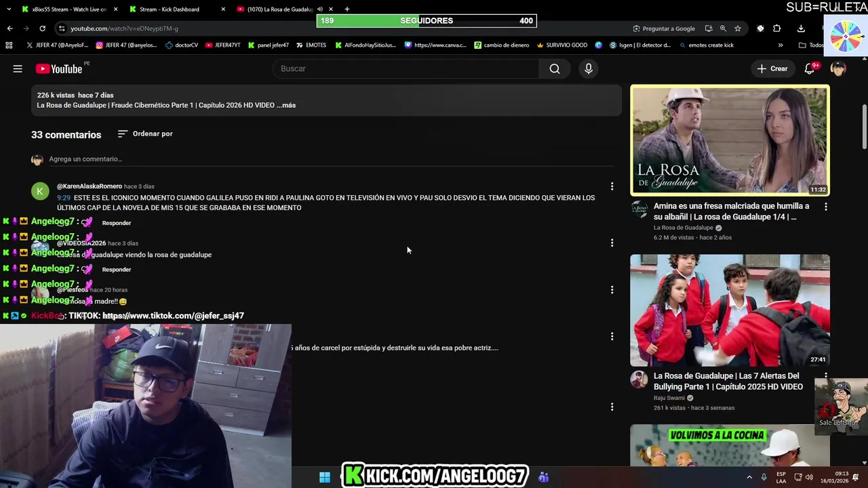Image resolution: width=868 pixels, height=488 pixels.
Task: Open the JEFER 47 X bookmark
Action: [58, 45]
